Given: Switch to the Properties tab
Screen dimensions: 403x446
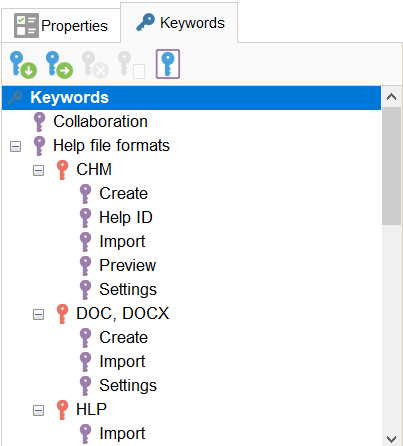Looking at the screenshot, I should (61, 26).
